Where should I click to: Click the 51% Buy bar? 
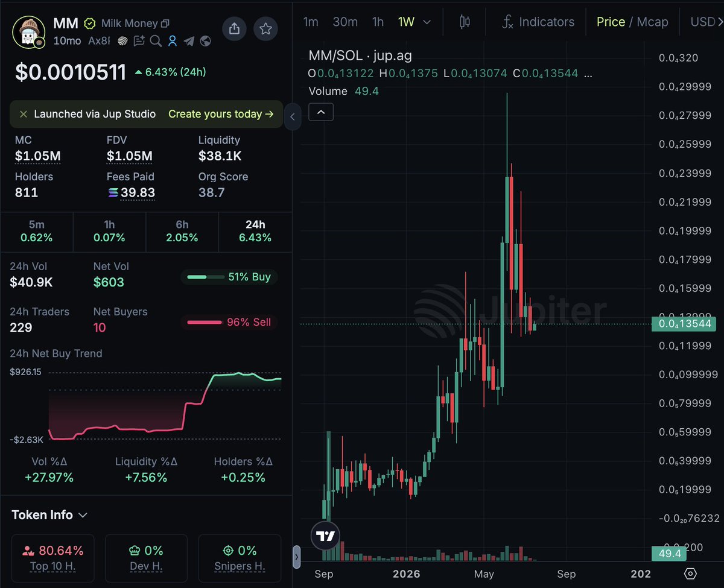click(229, 277)
